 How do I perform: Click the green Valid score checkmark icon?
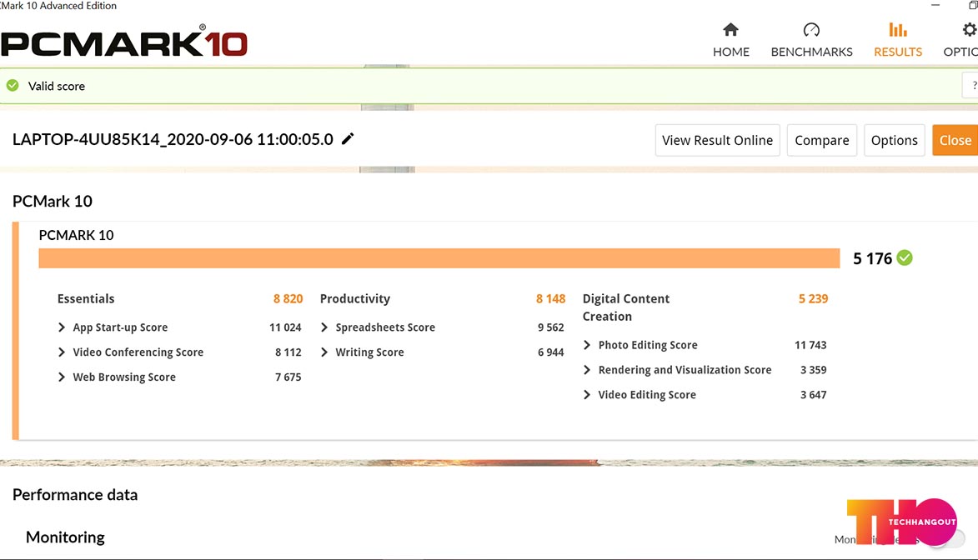(13, 86)
